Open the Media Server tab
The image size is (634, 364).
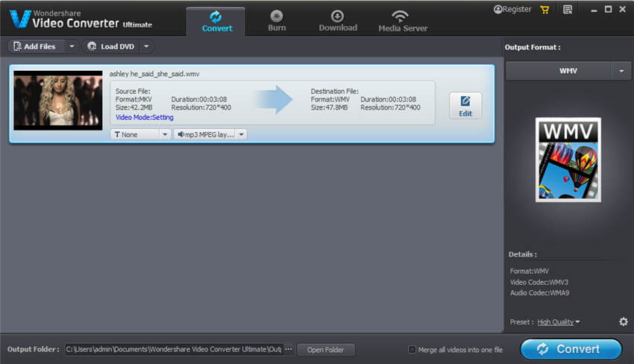[403, 22]
